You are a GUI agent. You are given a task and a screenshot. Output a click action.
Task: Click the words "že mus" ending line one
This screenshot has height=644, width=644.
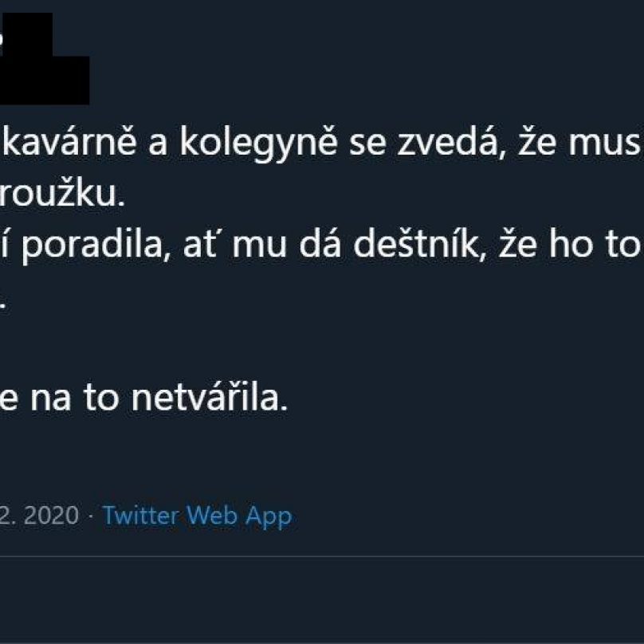(579, 142)
